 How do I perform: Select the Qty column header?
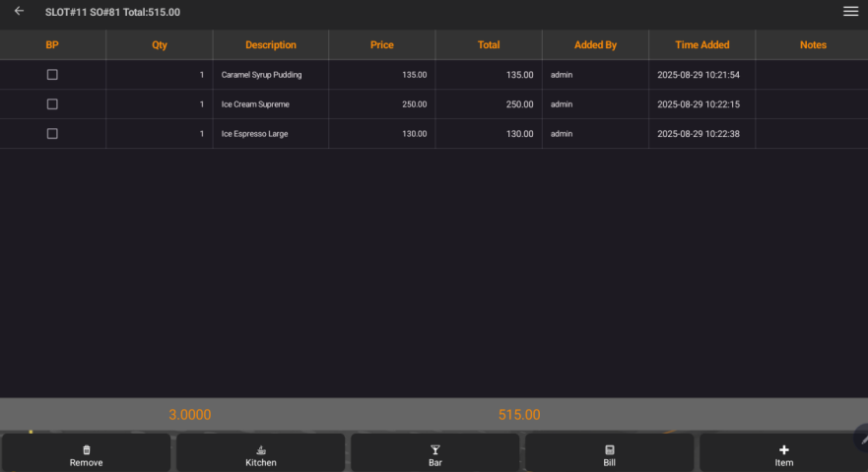[160, 45]
